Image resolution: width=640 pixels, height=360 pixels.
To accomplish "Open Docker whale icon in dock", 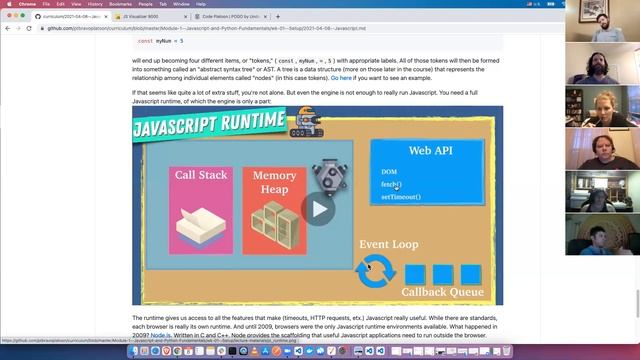I will pyautogui.click(x=309, y=351).
